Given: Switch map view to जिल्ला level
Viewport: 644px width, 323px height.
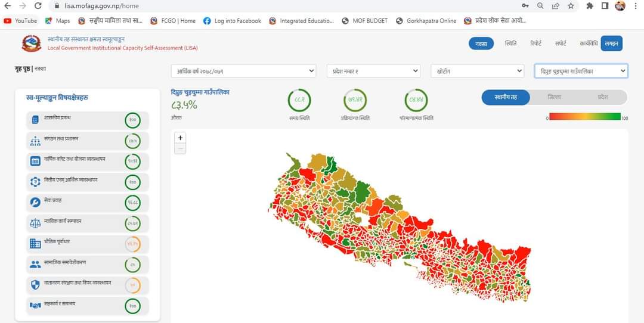Looking at the screenshot, I should click(x=554, y=97).
